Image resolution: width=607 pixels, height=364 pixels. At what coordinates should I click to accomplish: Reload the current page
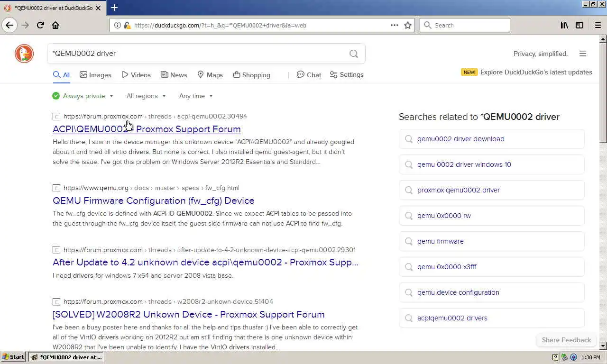[40, 25]
